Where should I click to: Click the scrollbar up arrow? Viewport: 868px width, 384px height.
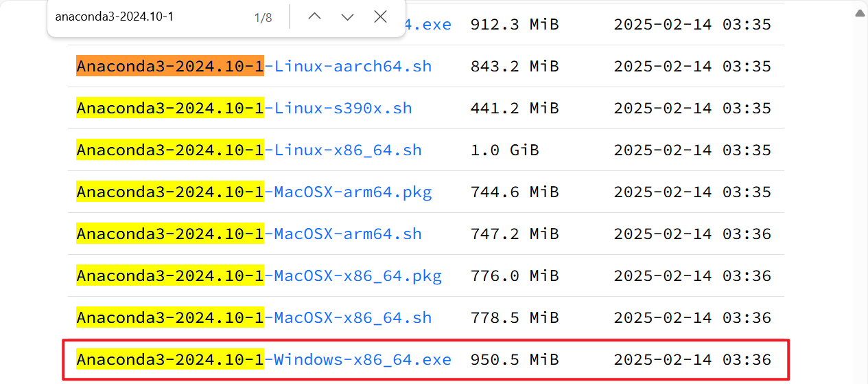point(860,12)
